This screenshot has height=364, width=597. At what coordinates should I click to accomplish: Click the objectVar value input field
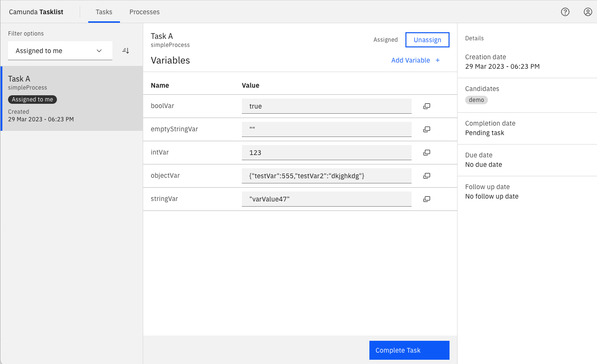point(326,176)
